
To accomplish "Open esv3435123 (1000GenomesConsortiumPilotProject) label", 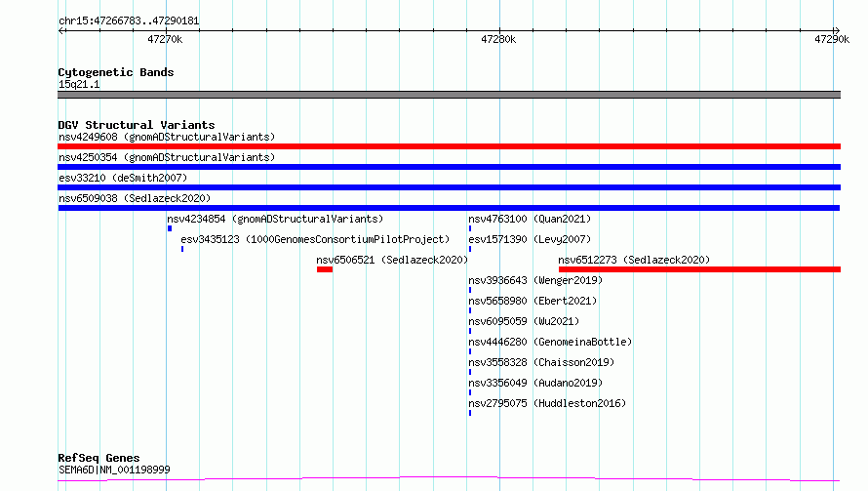I will click(x=315, y=239).
